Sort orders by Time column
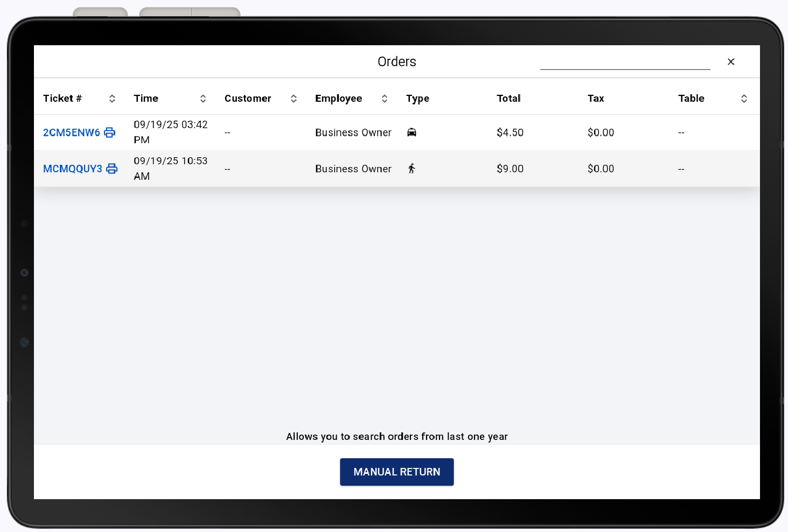Image resolution: width=788 pixels, height=532 pixels. (203, 99)
